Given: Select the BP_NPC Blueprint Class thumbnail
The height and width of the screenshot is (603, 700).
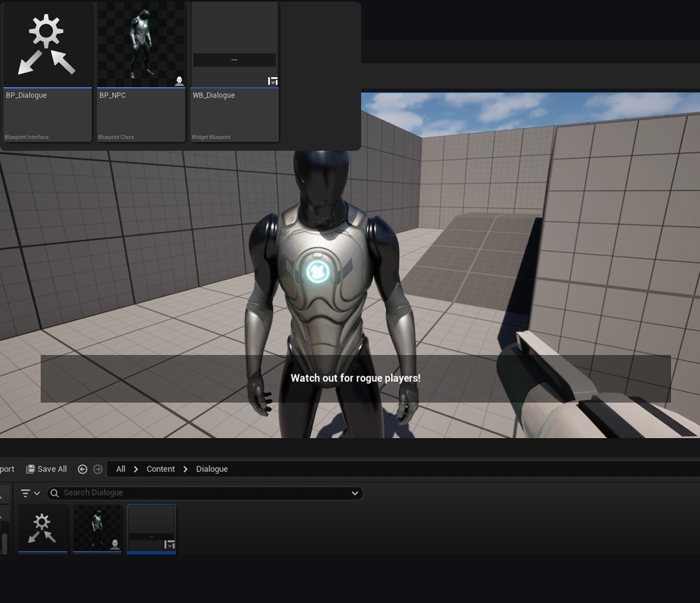Looking at the screenshot, I should 141,45.
